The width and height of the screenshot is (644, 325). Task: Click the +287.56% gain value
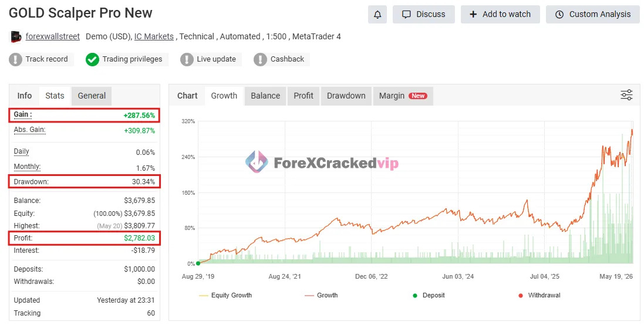tap(139, 116)
